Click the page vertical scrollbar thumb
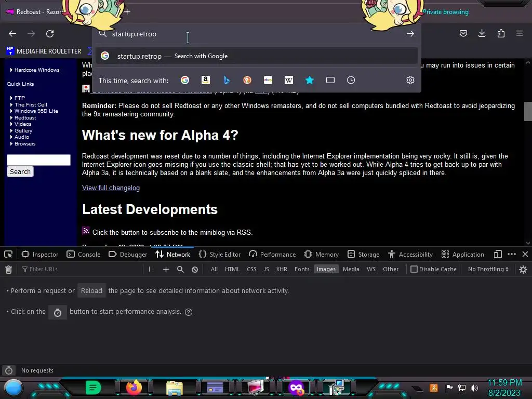 528,111
